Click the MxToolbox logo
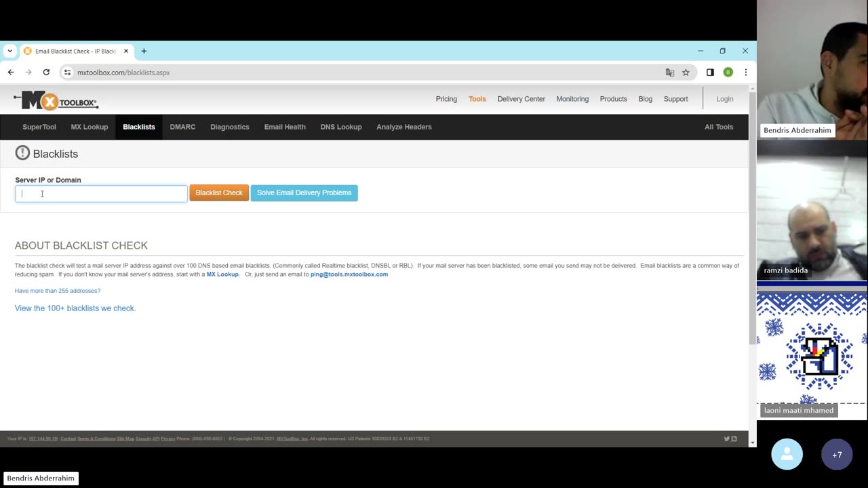 pyautogui.click(x=56, y=101)
